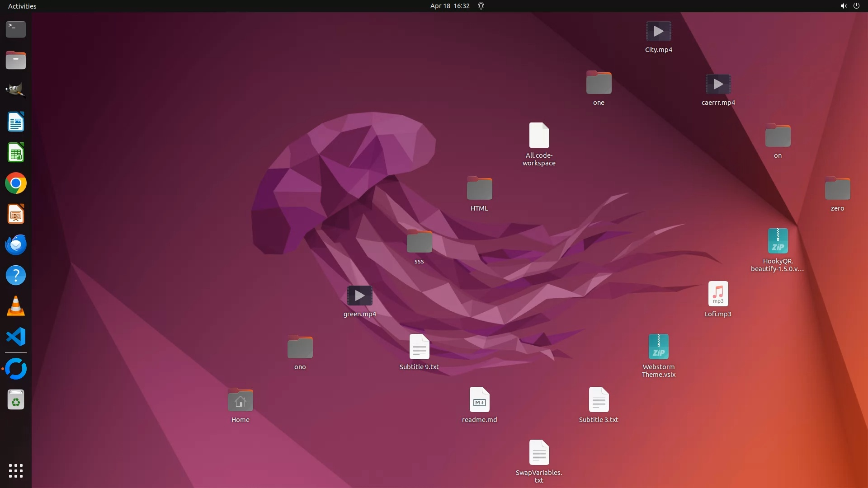Launch Thunderbird mail client

click(x=16, y=245)
